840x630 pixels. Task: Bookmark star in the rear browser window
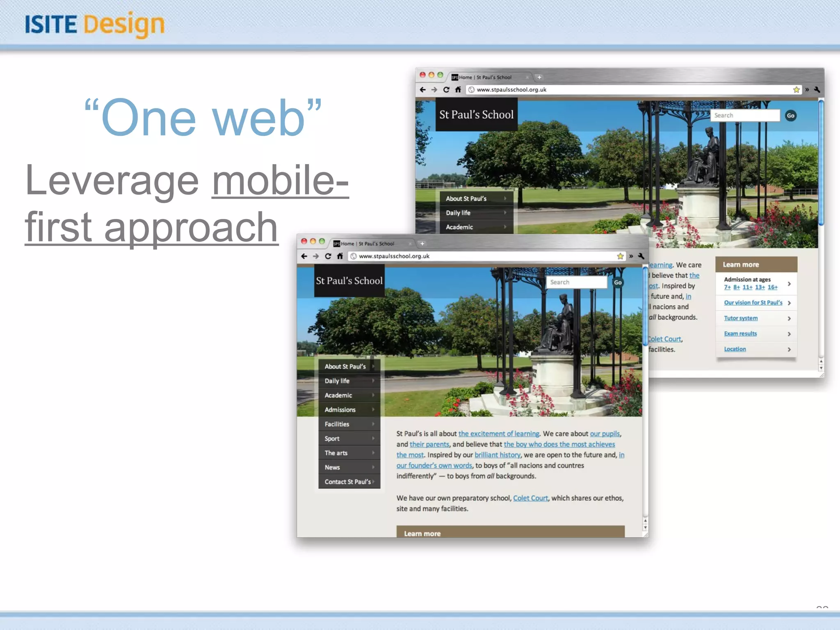pos(797,89)
